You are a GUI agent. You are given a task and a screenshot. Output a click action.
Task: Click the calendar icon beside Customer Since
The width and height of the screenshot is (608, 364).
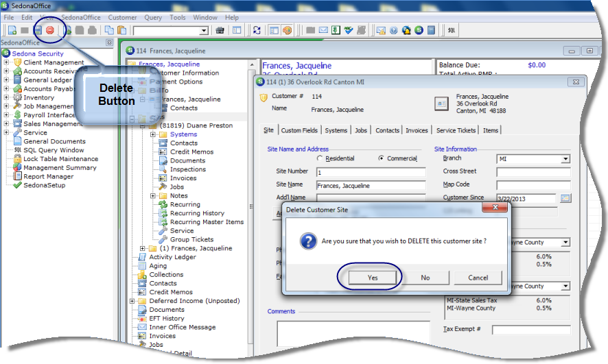565,198
